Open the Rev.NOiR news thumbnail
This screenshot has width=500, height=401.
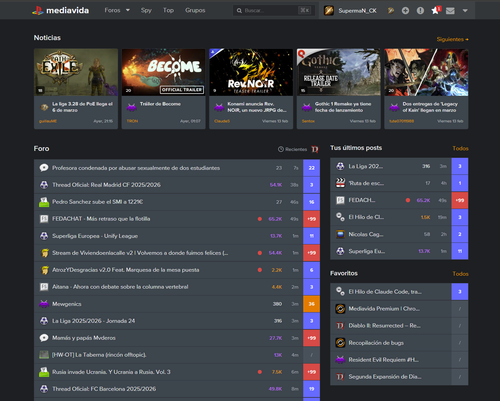click(251, 72)
